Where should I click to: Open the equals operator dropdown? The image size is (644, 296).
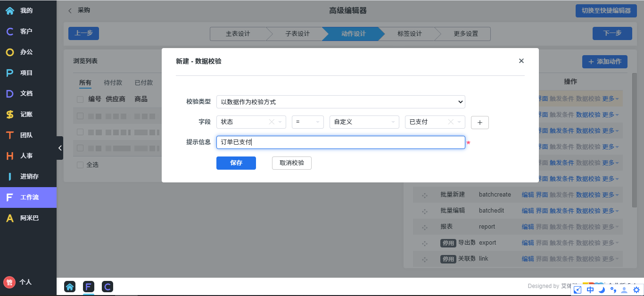click(x=307, y=122)
